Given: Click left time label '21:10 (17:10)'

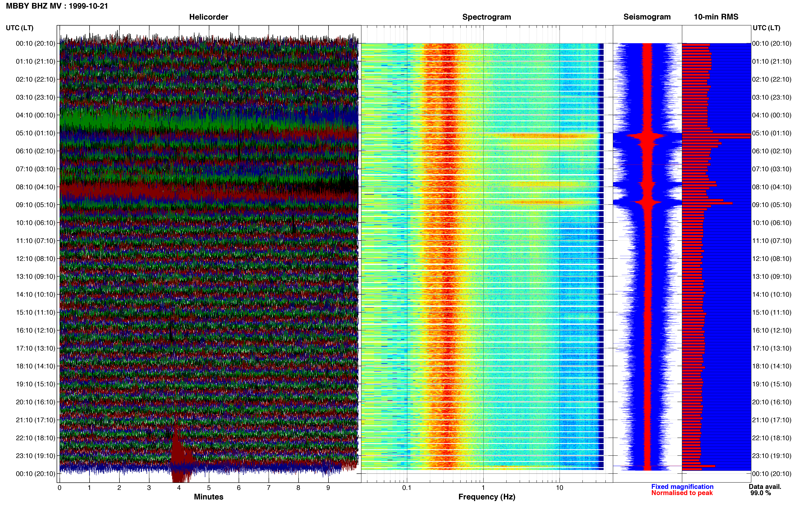Looking at the screenshot, I should tap(36, 420).
